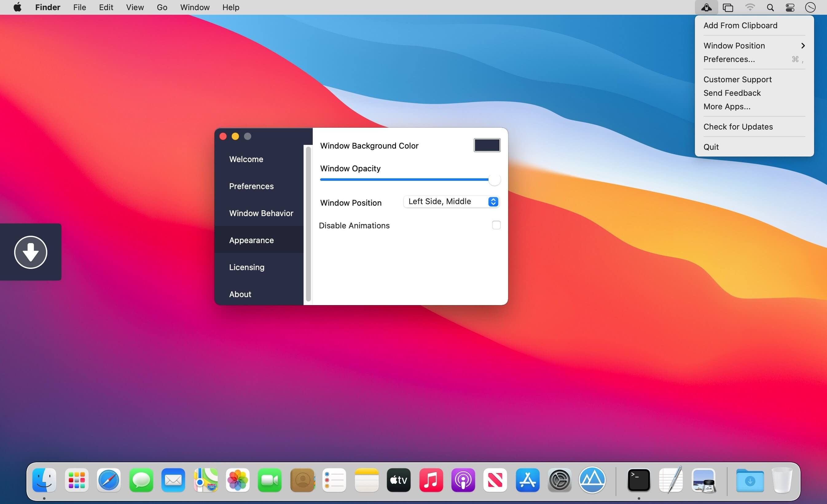Open Music app in the Dock
The image size is (827, 504).
point(431,480)
